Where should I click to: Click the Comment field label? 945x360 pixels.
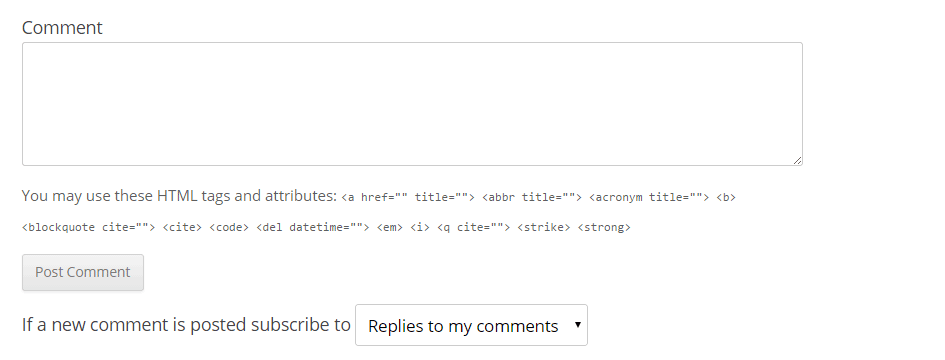click(62, 27)
